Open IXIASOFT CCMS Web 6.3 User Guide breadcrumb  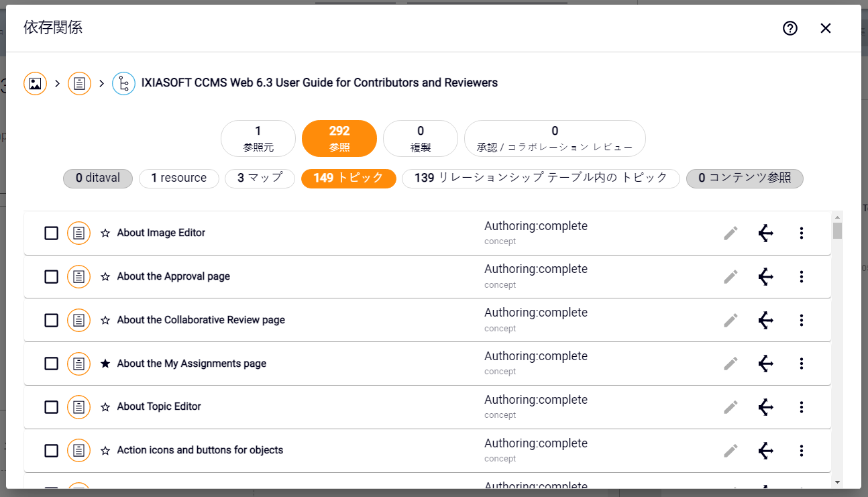pyautogui.click(x=319, y=83)
